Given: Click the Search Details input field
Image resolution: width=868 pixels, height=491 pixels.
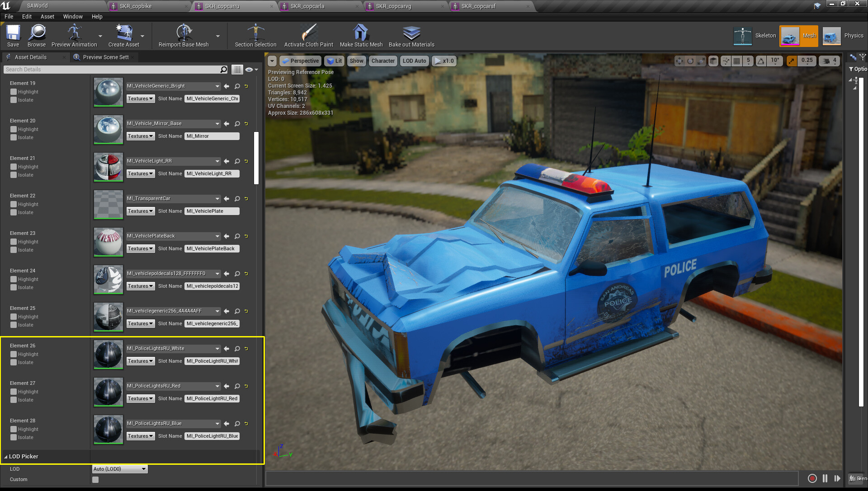Looking at the screenshot, I should point(112,70).
